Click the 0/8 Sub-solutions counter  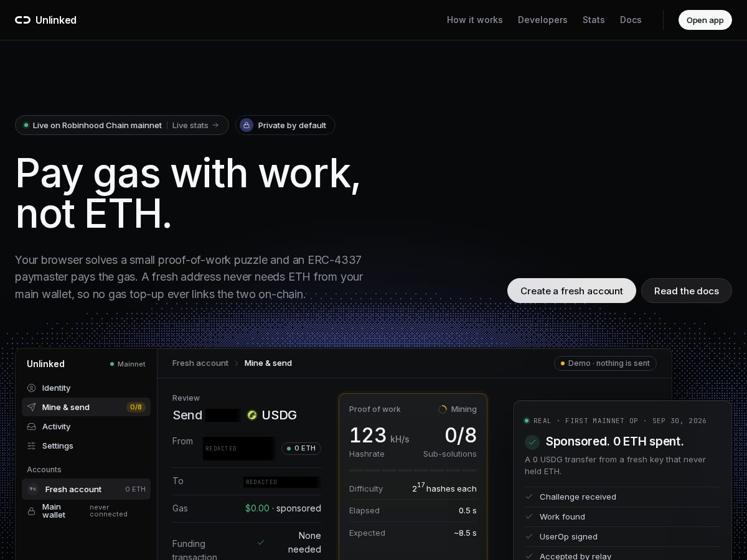tap(461, 436)
